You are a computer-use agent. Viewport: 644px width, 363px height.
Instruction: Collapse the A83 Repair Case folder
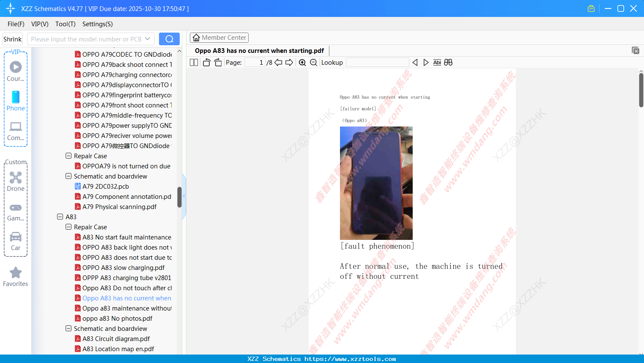(x=69, y=227)
